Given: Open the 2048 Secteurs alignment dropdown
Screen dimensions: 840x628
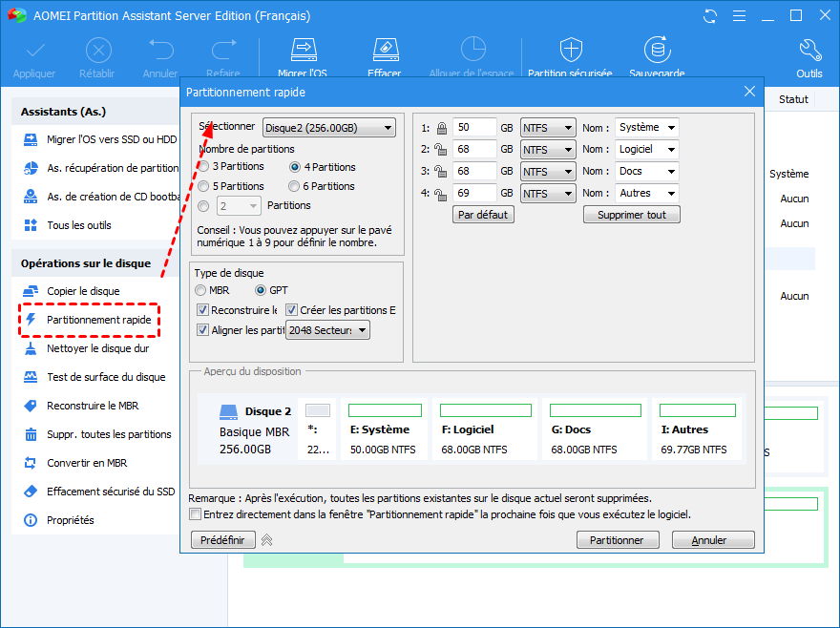Looking at the screenshot, I should coord(327,330).
